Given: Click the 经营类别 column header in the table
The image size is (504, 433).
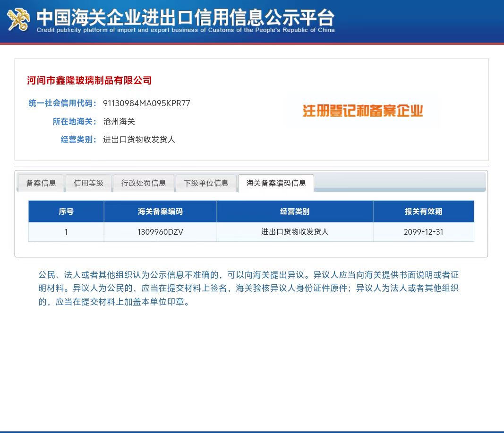Looking at the screenshot, I should pos(295,212).
